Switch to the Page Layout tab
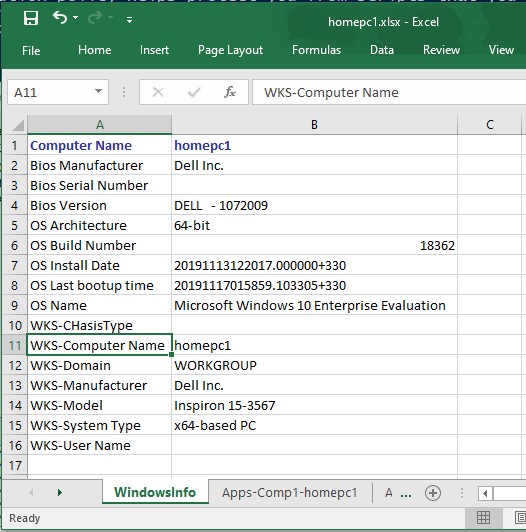 (x=230, y=50)
